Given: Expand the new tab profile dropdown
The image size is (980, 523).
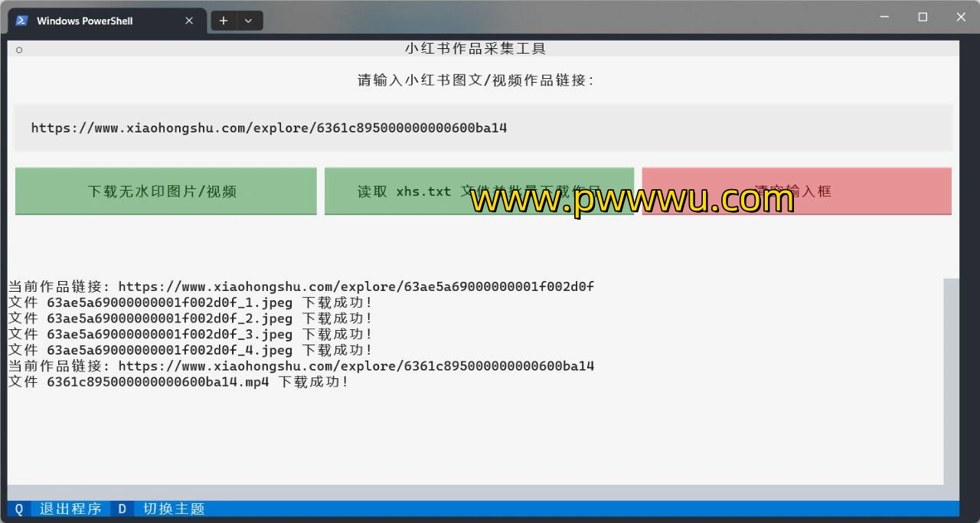Looking at the screenshot, I should point(249,21).
